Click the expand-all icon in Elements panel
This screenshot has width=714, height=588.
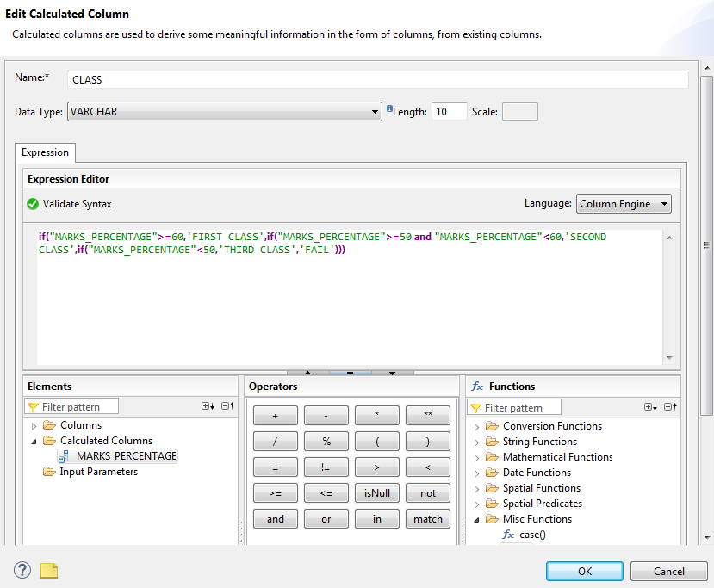[x=206, y=405]
